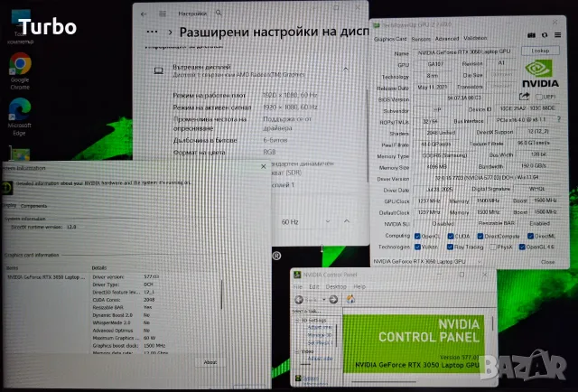Switch to Components tab in System Information
The image size is (578, 392).
coord(33,206)
